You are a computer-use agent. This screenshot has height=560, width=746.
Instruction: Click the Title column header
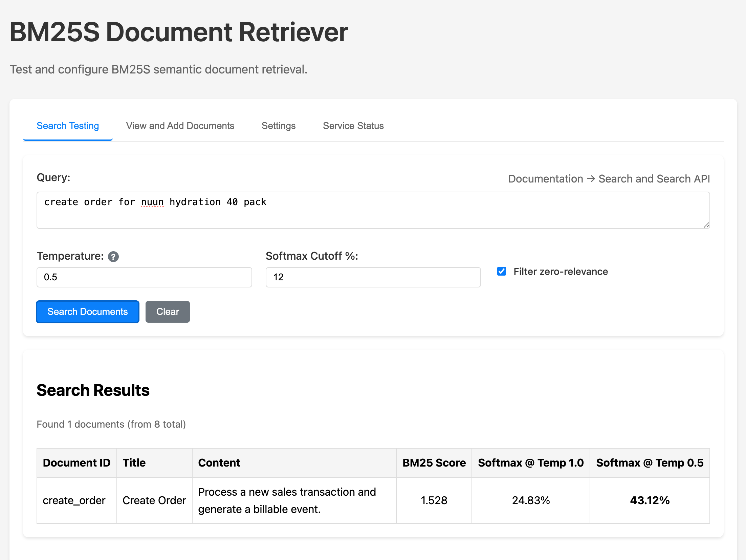coord(154,463)
